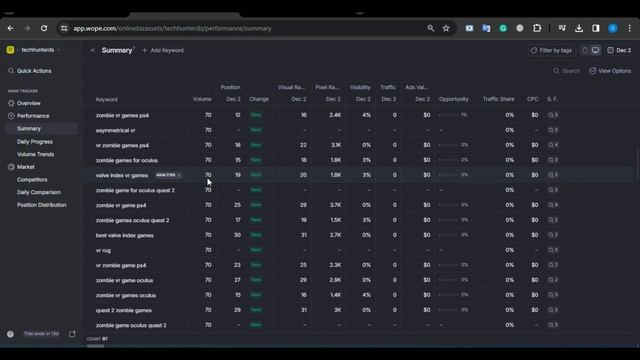Open Competitors in the sidebar
Viewport: 640px width, 360px height.
click(x=32, y=180)
